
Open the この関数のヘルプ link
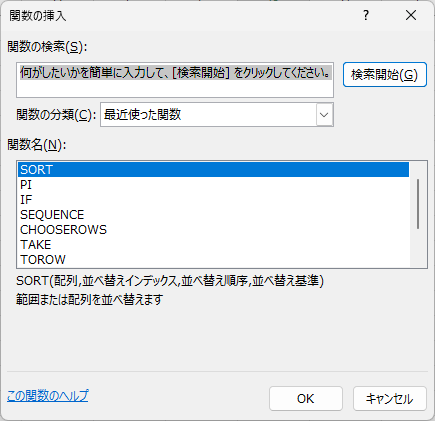[x=48, y=396]
